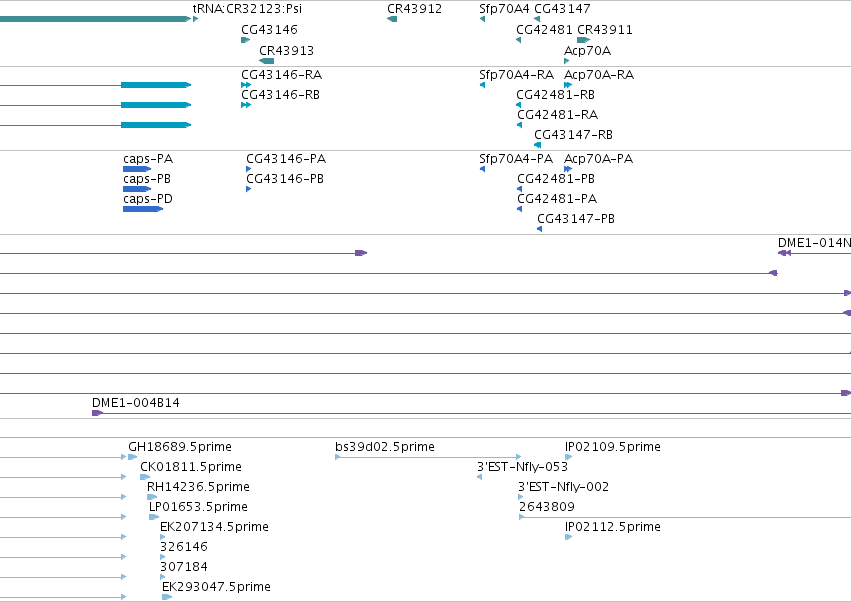Select the 2643809 feature label
851x602 pixels.
[547, 507]
